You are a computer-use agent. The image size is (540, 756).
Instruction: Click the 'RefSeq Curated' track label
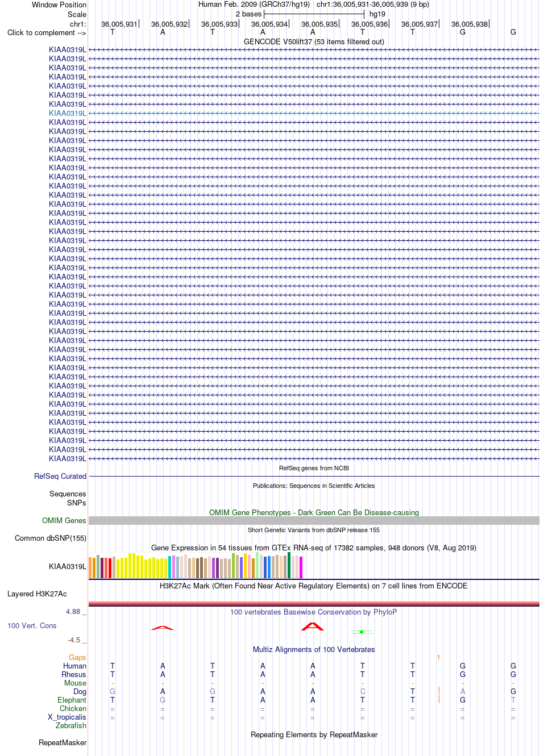click(x=60, y=476)
